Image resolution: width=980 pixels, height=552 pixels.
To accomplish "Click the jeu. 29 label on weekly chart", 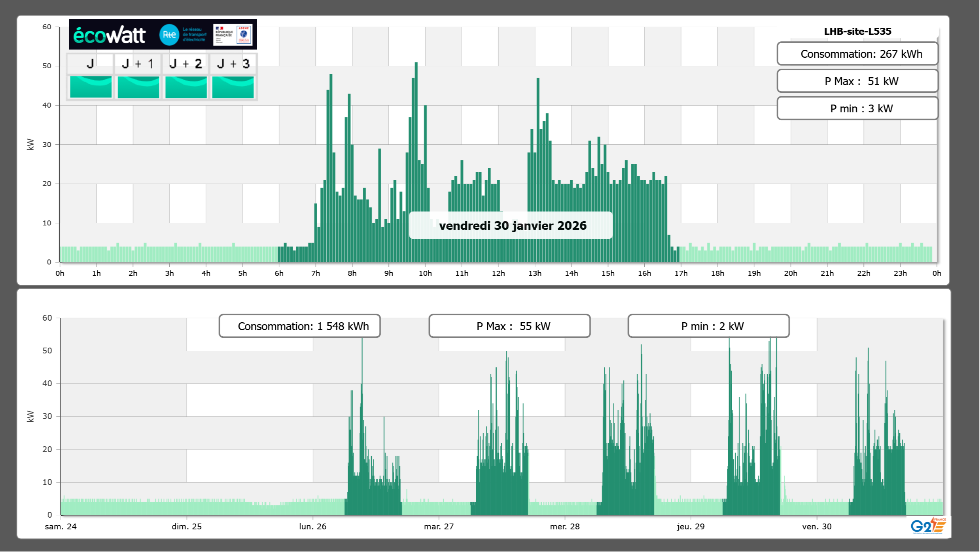I will (x=690, y=527).
